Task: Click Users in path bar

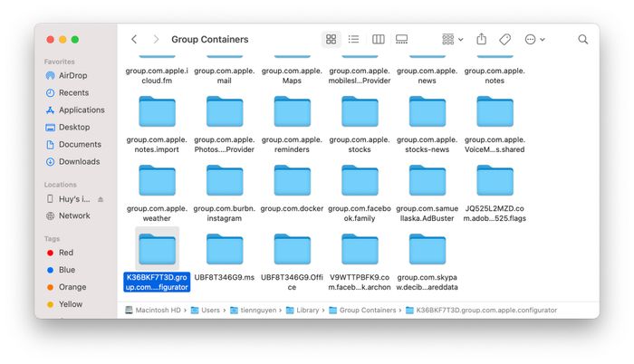Action: (210, 311)
